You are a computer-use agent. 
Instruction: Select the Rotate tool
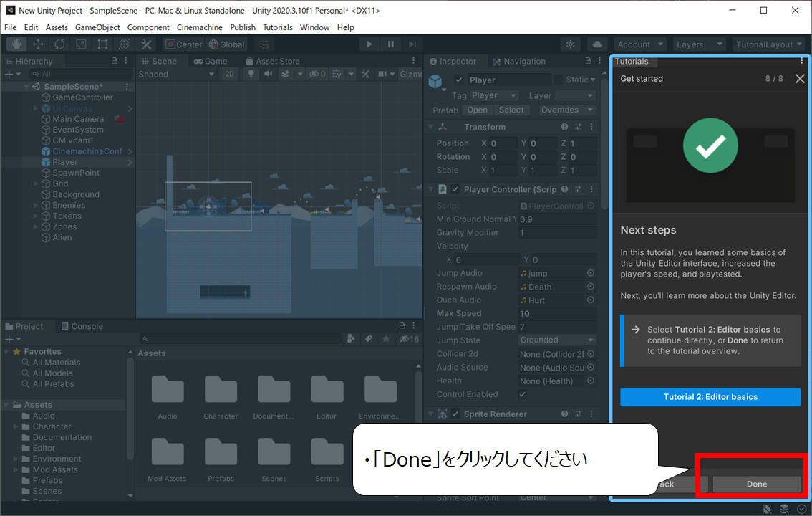(x=59, y=44)
